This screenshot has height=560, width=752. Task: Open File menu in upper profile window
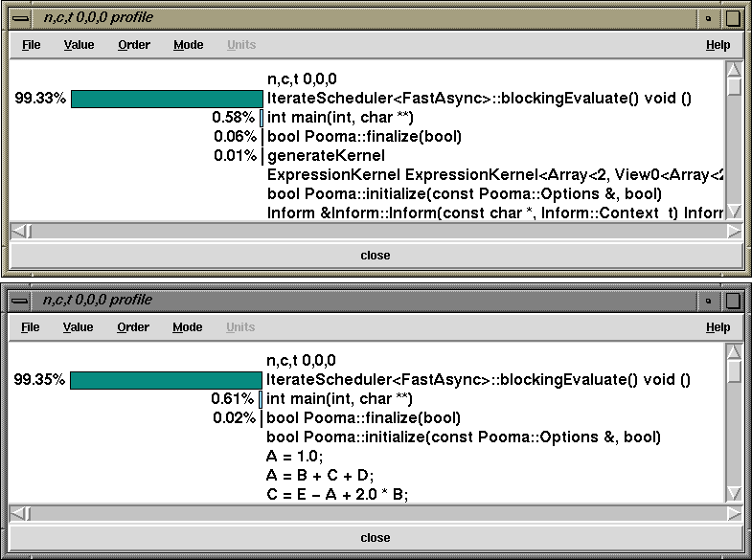tap(32, 45)
